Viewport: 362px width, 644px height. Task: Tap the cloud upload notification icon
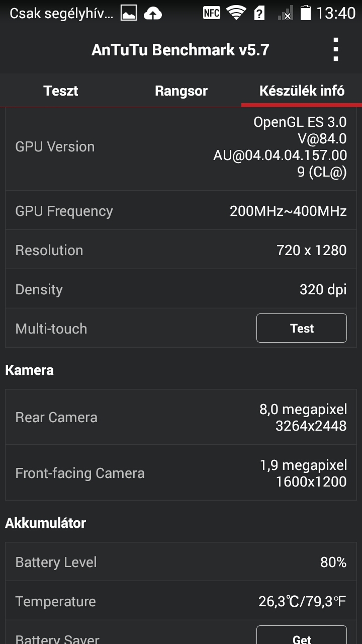[153, 14]
